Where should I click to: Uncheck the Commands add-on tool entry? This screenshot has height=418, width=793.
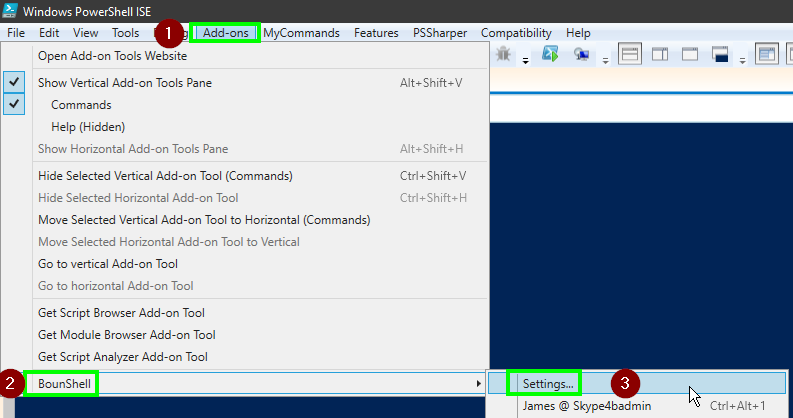tap(81, 105)
